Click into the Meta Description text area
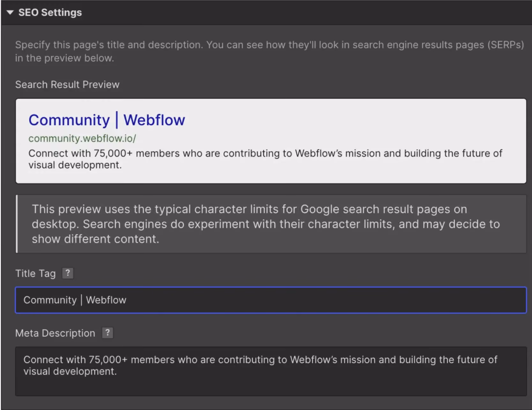 click(271, 371)
